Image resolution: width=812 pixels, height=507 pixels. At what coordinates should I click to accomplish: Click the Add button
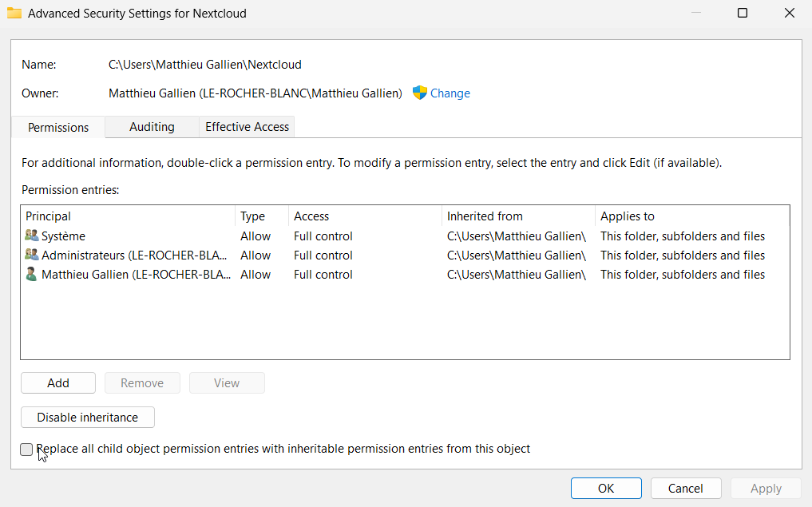pos(58,382)
